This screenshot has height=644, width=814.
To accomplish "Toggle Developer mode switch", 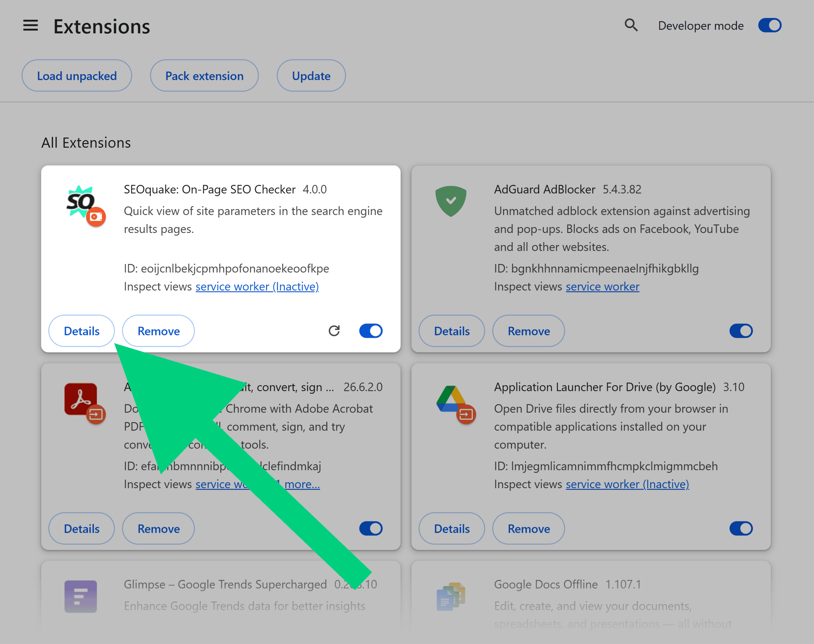I will (770, 25).
